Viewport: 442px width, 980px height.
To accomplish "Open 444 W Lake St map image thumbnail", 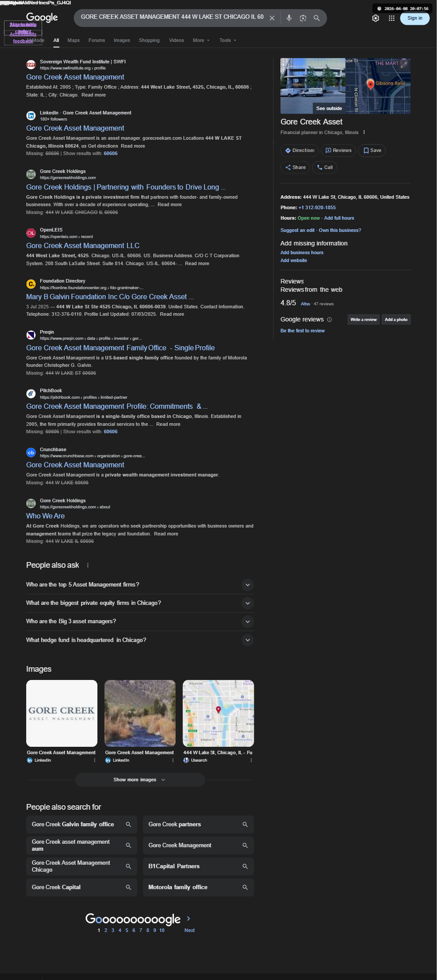I will click(218, 713).
